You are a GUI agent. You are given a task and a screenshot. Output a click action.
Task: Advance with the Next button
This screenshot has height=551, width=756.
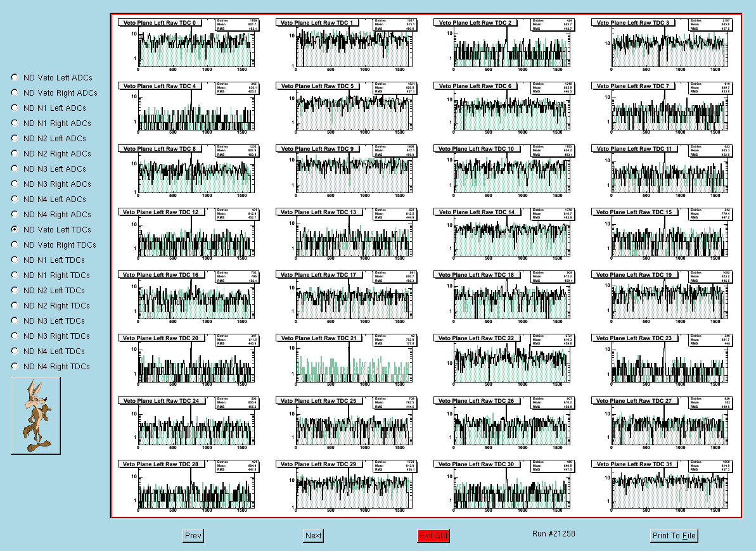[313, 536]
